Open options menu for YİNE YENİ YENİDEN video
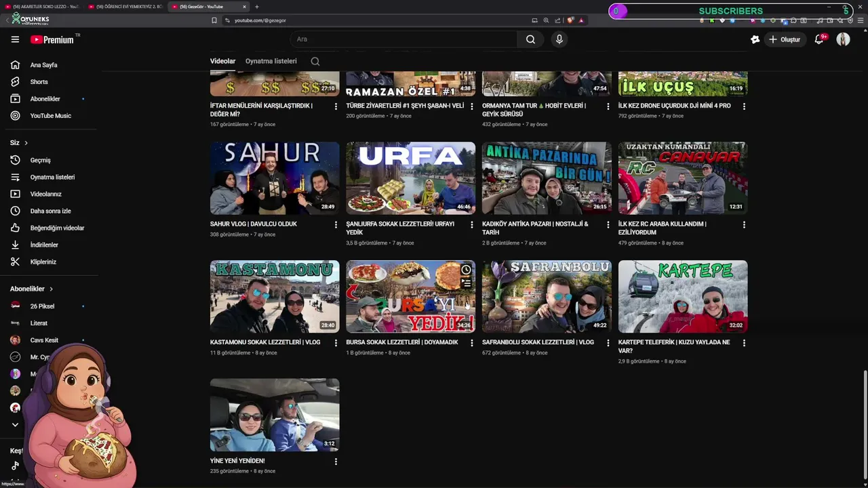Viewport: 868px width, 488px height. point(336,462)
